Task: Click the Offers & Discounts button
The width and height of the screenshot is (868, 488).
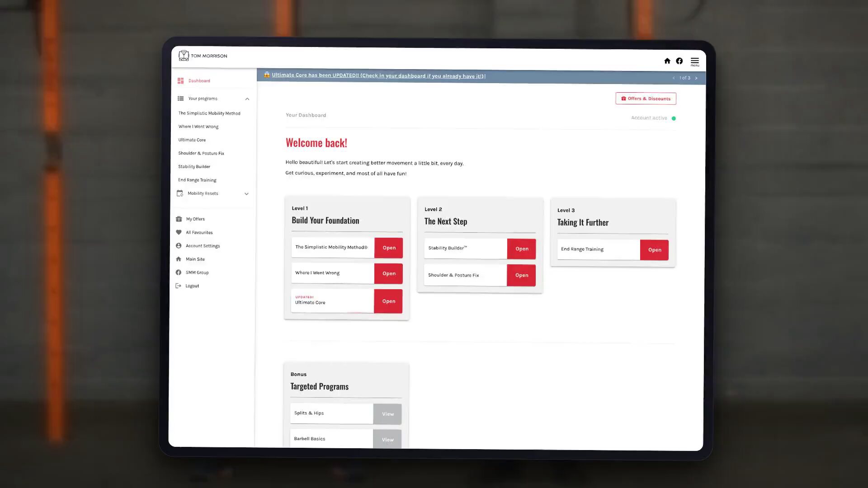Action: pyautogui.click(x=646, y=99)
